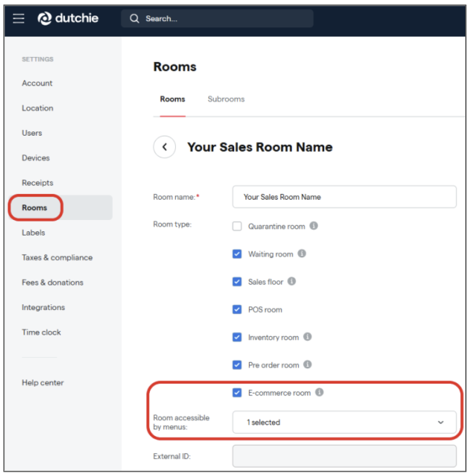This screenshot has width=469, height=476.
Task: Show info for Quarantine room
Action: (314, 226)
